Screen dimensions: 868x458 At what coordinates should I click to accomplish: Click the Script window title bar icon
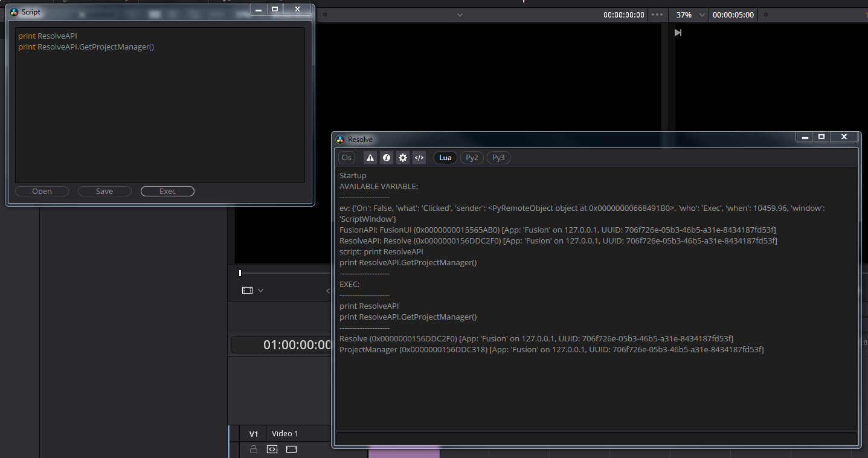coord(14,11)
